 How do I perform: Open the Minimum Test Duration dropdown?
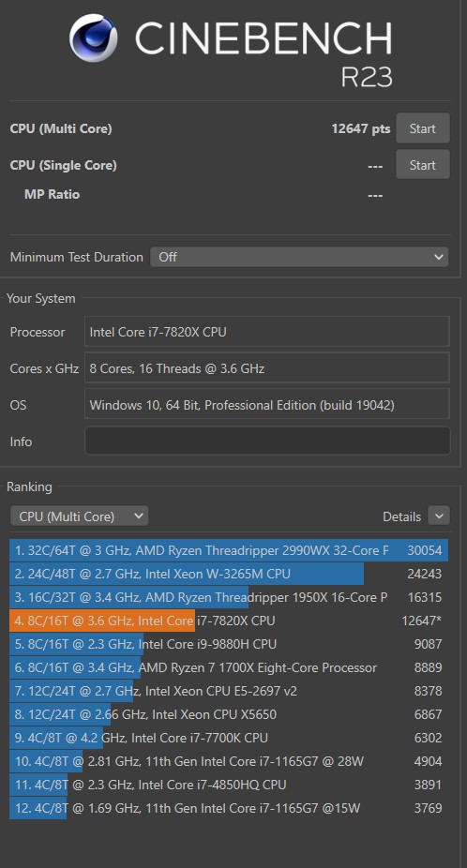299,257
